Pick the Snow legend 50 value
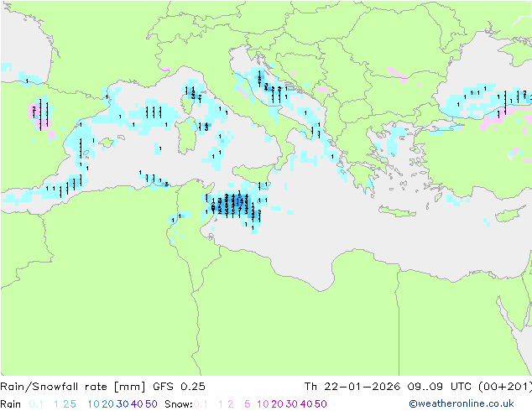This screenshot has width=532, height=411. pyautogui.click(x=321, y=404)
